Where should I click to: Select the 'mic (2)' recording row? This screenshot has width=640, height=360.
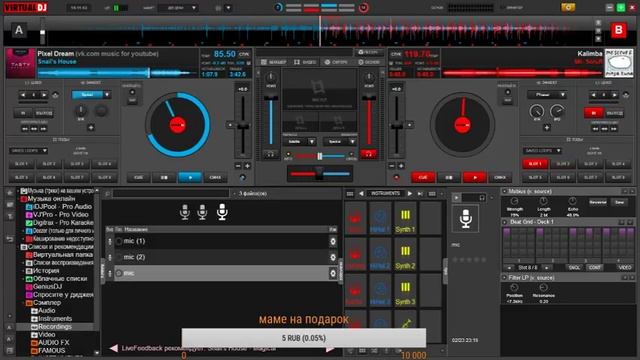pyautogui.click(x=222, y=257)
